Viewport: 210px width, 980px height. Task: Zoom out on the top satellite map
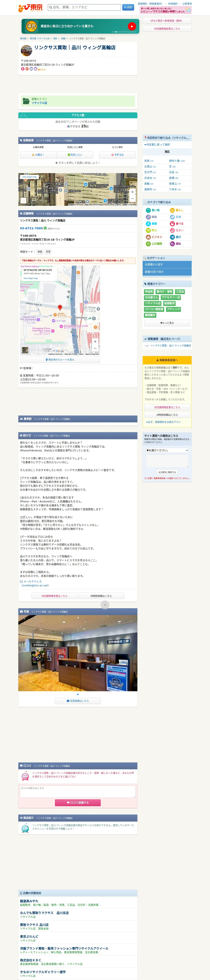[x=132, y=199]
